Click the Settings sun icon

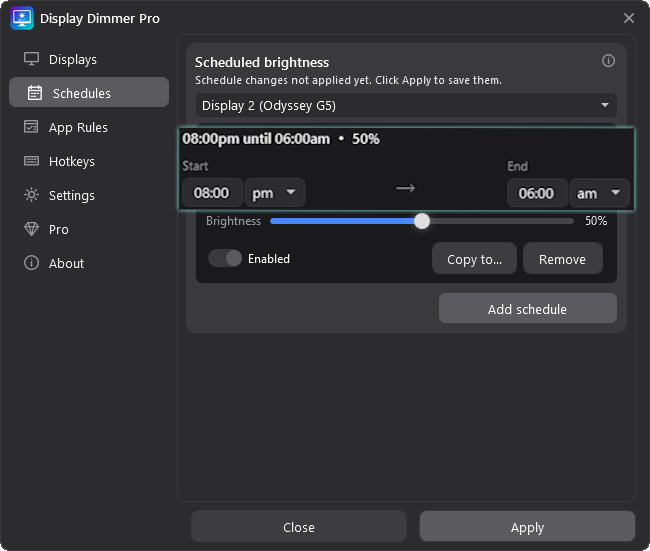pos(32,195)
